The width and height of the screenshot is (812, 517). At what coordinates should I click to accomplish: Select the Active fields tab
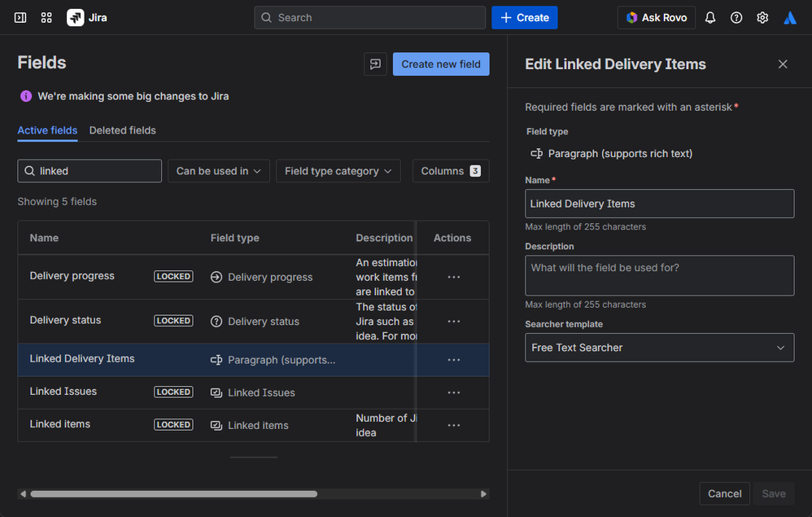pyautogui.click(x=47, y=130)
